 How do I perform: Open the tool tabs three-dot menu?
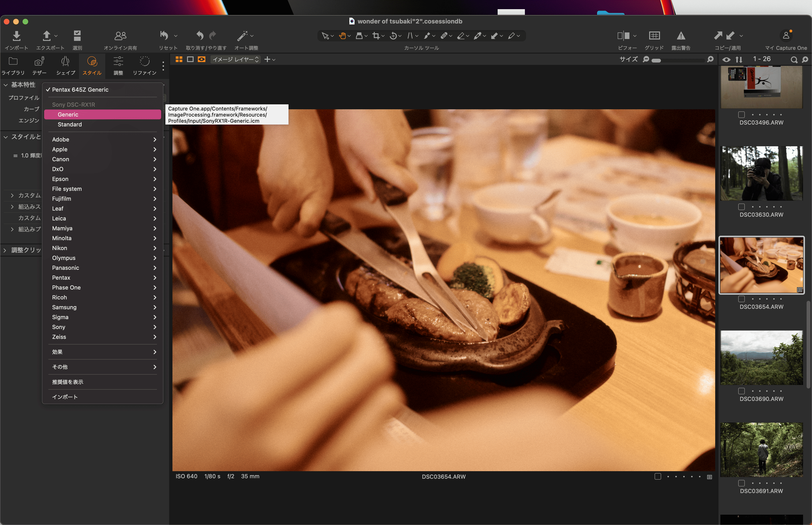point(163,66)
